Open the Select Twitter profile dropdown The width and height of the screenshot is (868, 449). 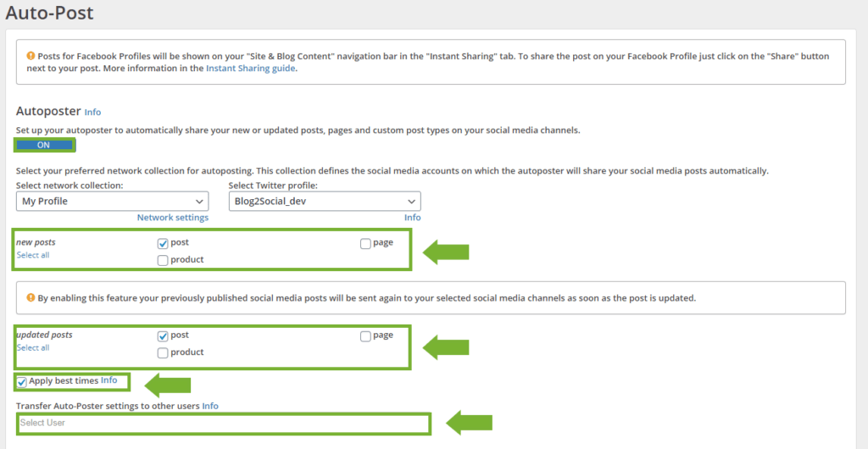325,202
